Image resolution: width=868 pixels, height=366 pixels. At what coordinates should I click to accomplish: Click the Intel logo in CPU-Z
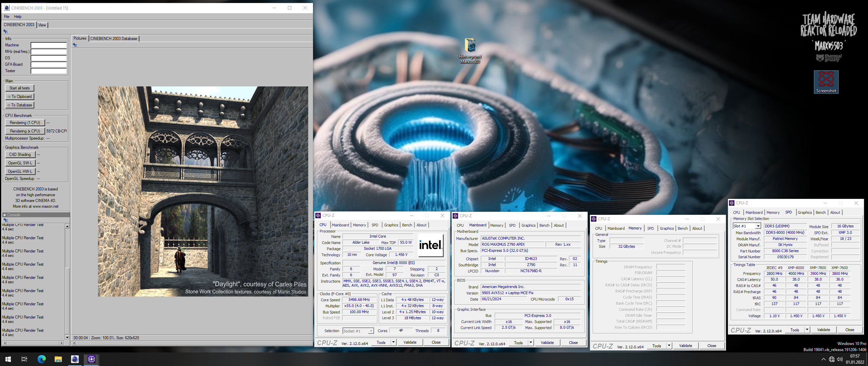(430, 245)
